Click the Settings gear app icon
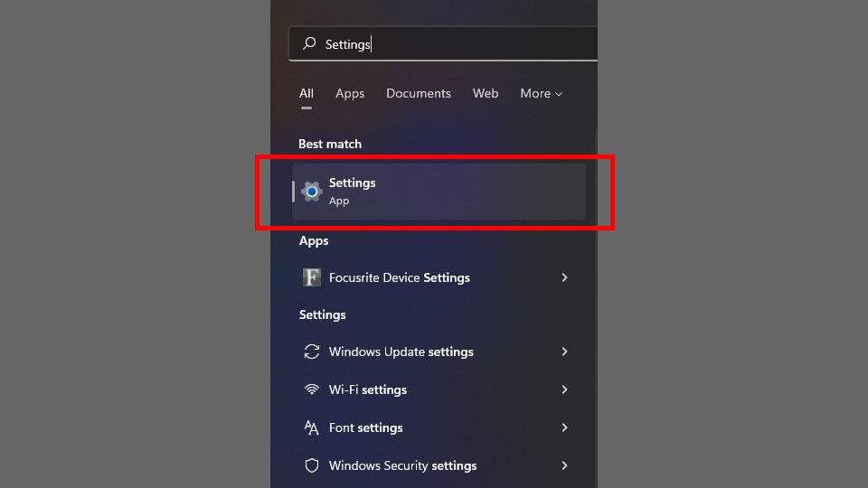868x488 pixels. [x=312, y=192]
